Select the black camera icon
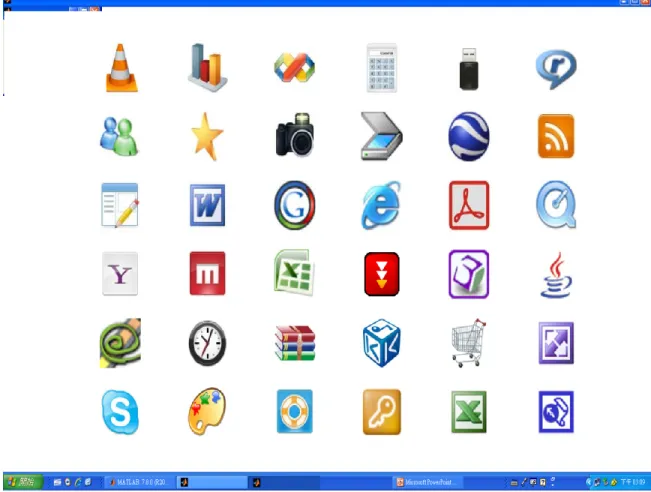The image size is (651, 492). point(295,135)
